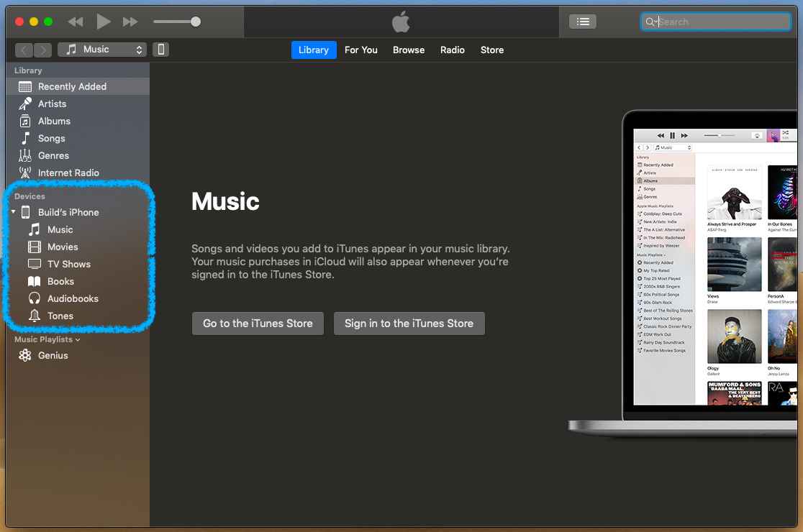The width and height of the screenshot is (803, 532).
Task: Select the Songs note icon
Action: 25,138
